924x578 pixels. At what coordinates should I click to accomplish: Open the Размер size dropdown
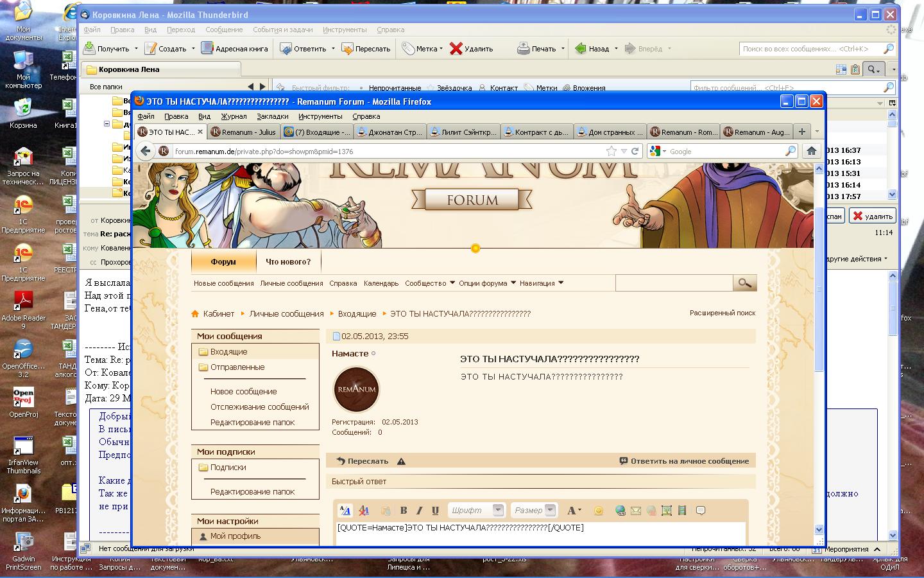(534, 510)
